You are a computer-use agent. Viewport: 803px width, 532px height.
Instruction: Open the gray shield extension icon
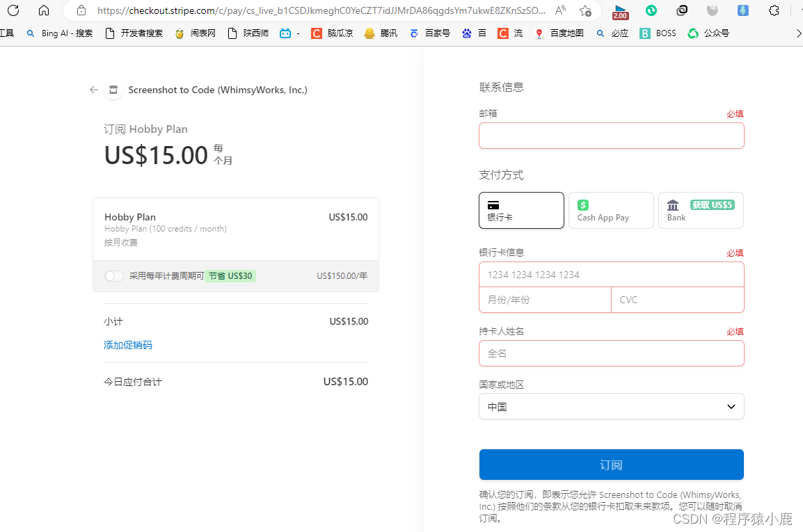(x=713, y=10)
